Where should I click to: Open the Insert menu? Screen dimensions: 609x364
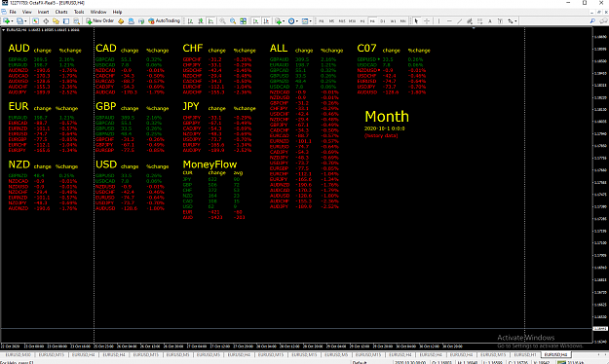coord(43,12)
